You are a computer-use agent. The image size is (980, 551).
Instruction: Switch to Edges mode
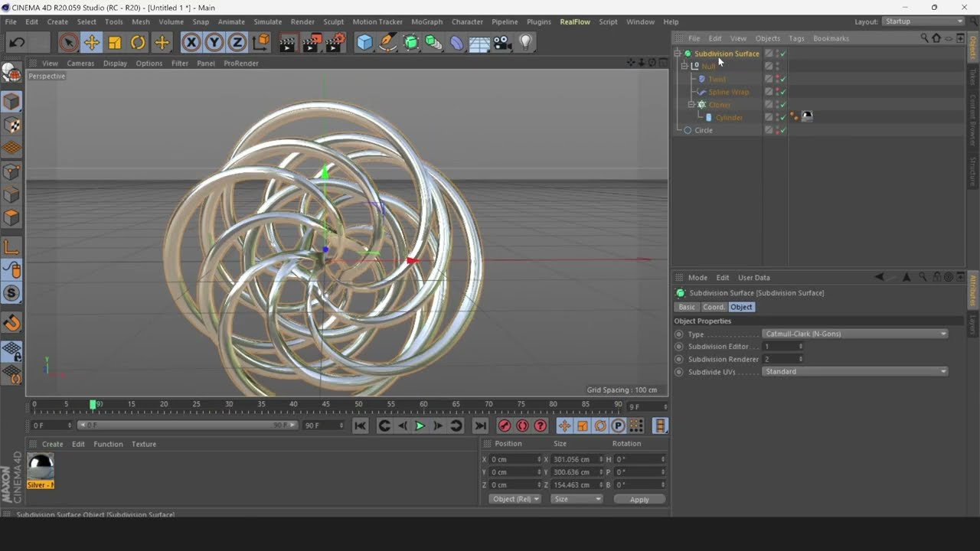click(x=11, y=195)
